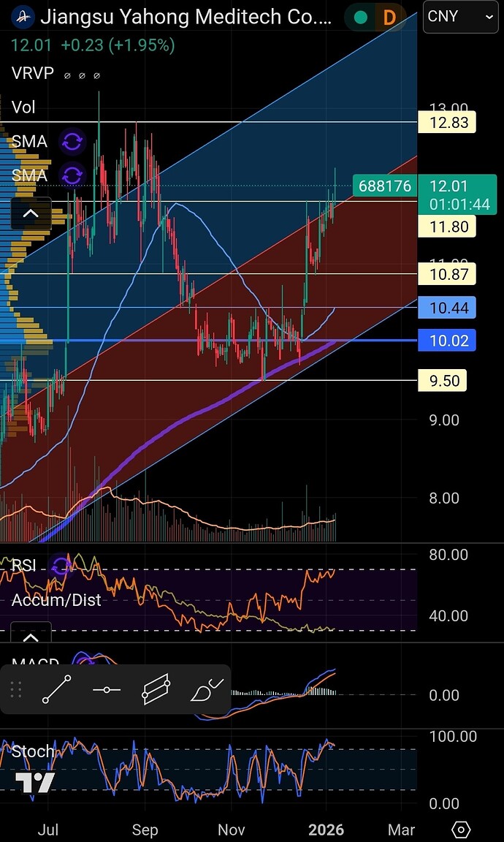The height and width of the screenshot is (842, 504).
Task: Tap the Nov time axis label
Action: point(232,830)
